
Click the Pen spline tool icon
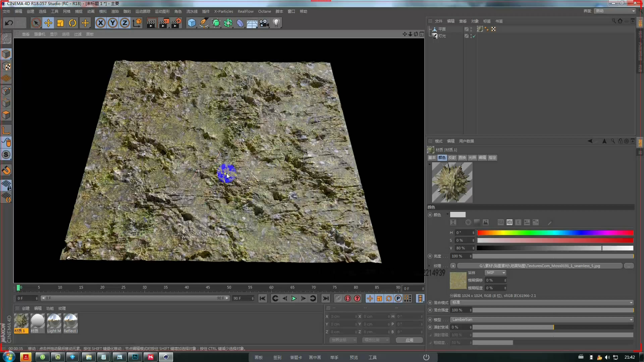pos(204,23)
